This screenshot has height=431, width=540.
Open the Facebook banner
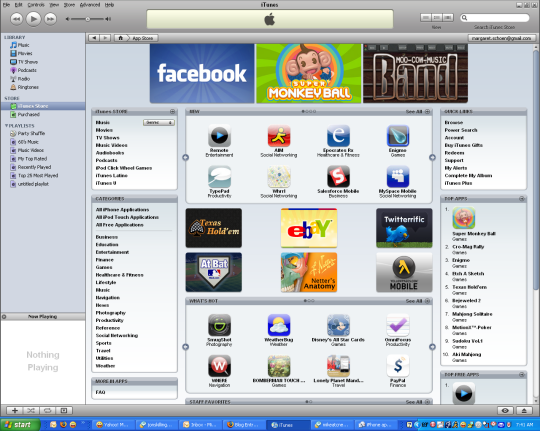(x=202, y=73)
